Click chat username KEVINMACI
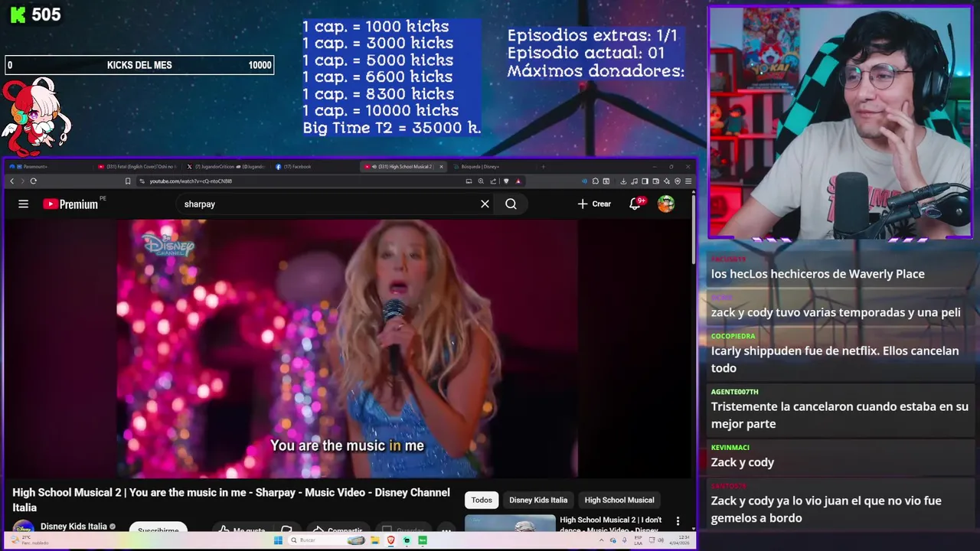This screenshot has width=980, height=551. pyautogui.click(x=730, y=448)
